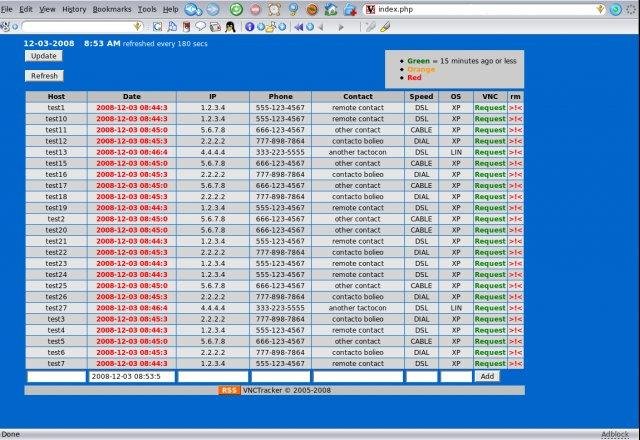Click the alarm-clock shaped toolbar icon
Image resolution: width=640 pixels, height=440 pixels.
click(x=274, y=9)
